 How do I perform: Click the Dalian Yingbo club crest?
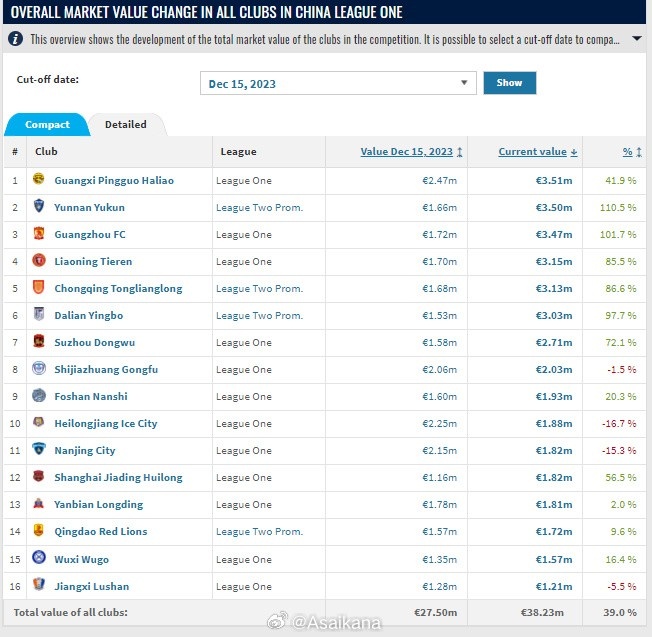click(x=38, y=315)
